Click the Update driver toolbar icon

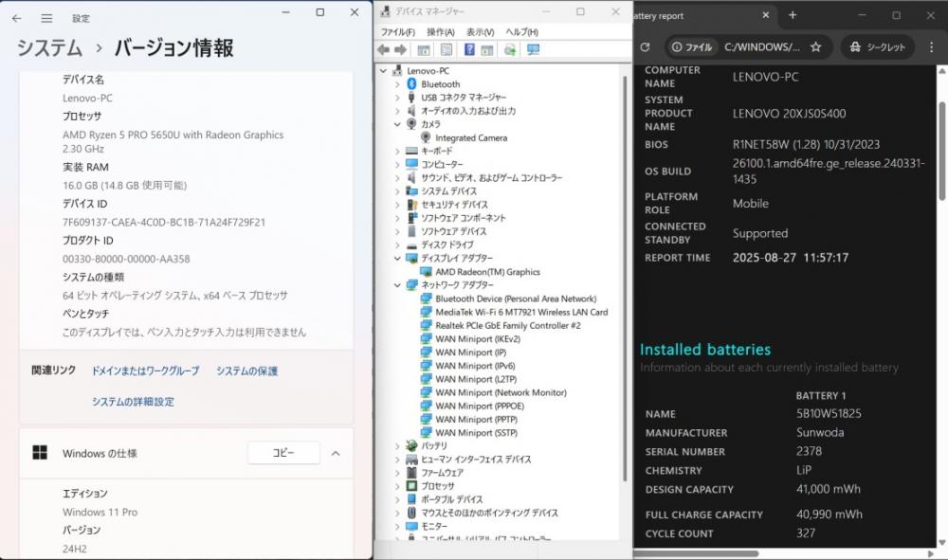(x=510, y=49)
